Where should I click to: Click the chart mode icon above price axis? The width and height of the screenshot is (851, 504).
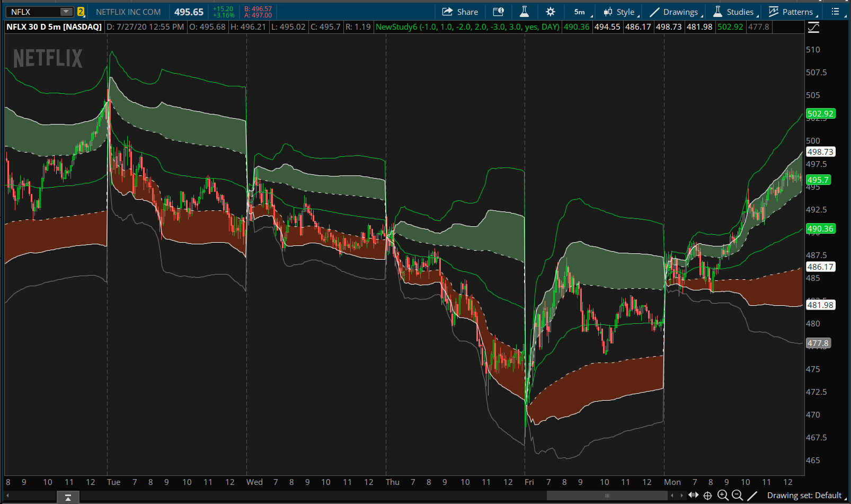tap(813, 27)
